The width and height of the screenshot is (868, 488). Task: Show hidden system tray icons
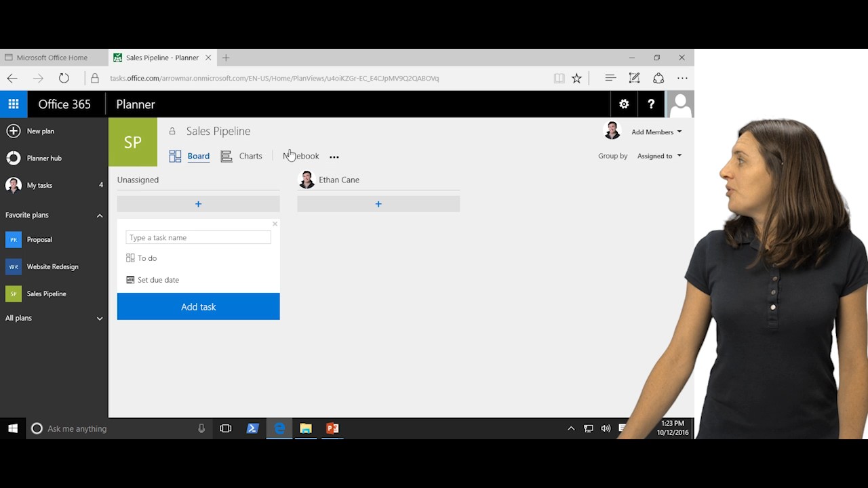click(x=571, y=428)
